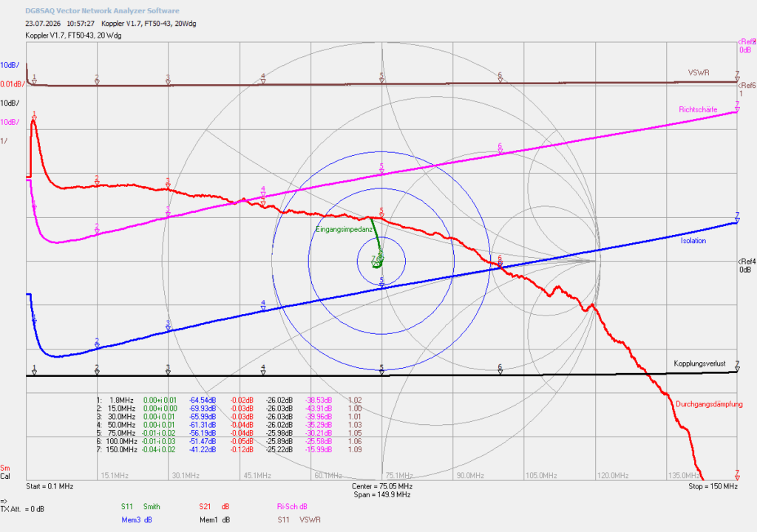Click the 1.09 VSWR value in table
Screen dimensions: 757x532
pos(355,449)
